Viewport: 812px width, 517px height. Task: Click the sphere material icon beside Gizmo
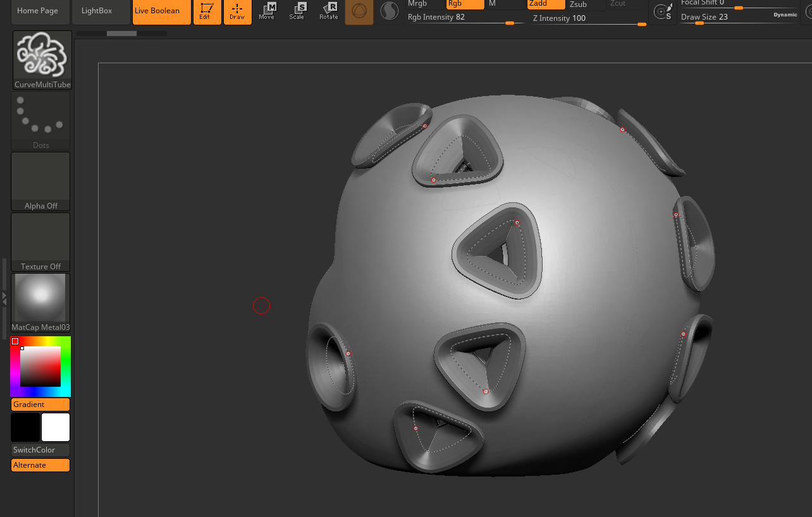[x=390, y=11]
